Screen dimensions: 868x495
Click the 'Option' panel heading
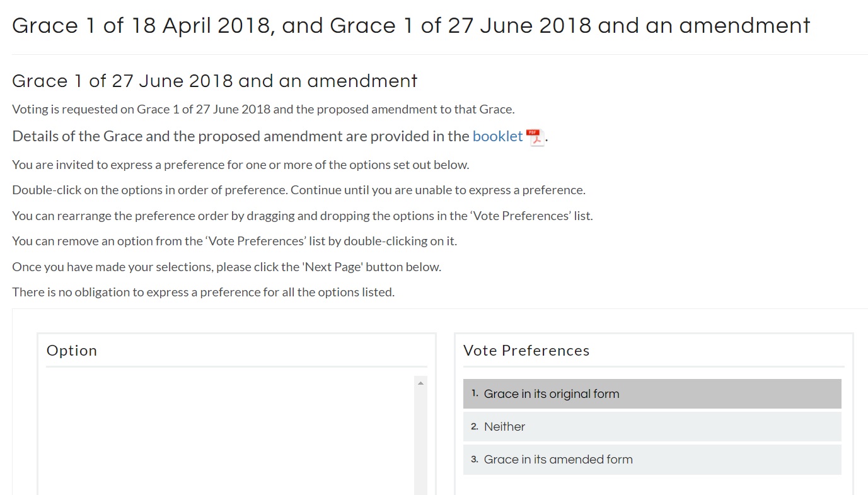click(72, 351)
